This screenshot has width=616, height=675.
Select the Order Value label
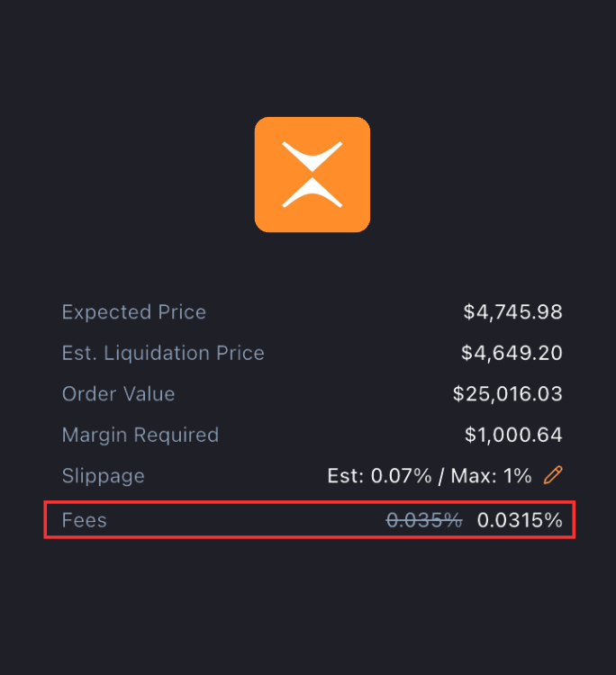coord(119,393)
